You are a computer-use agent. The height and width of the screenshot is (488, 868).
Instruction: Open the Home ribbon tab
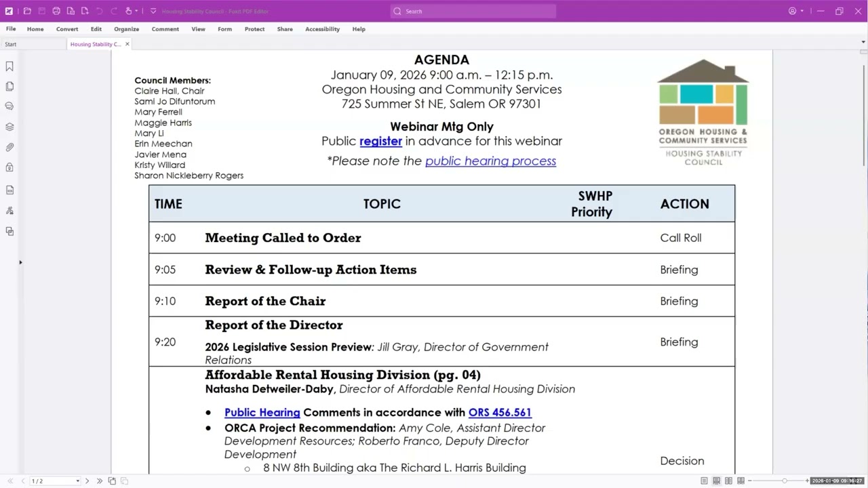click(35, 29)
